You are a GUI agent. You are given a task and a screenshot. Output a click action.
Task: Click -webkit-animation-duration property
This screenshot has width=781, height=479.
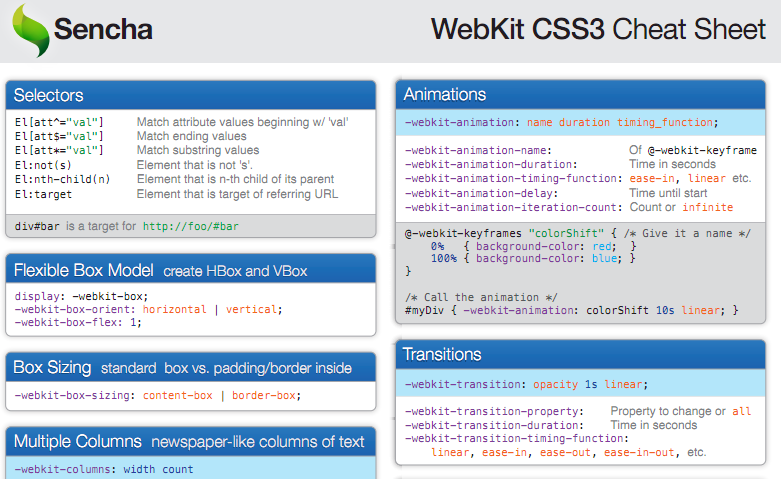[491, 164]
